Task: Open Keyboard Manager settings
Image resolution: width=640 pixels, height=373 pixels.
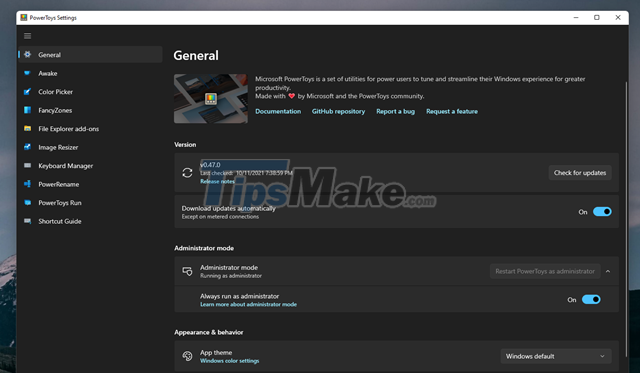Action: [x=90, y=165]
